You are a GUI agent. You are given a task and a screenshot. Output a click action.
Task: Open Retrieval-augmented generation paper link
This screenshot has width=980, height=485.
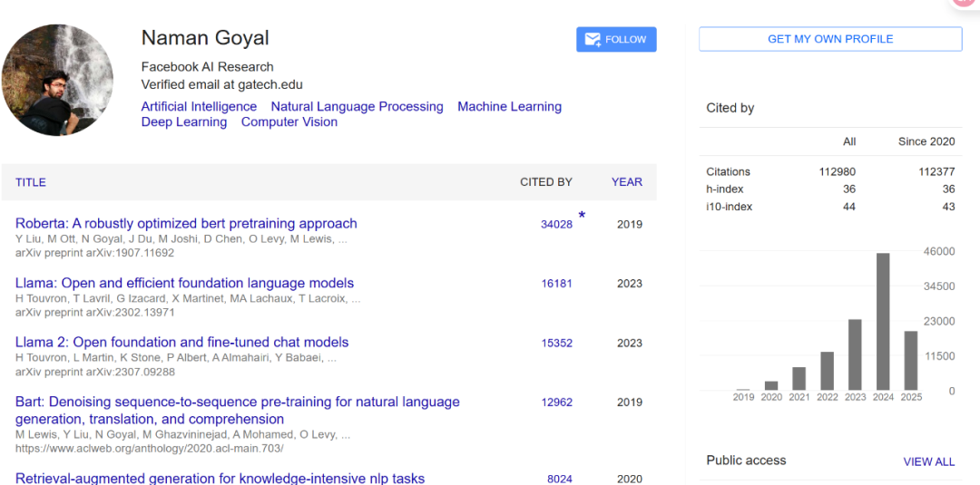(220, 478)
